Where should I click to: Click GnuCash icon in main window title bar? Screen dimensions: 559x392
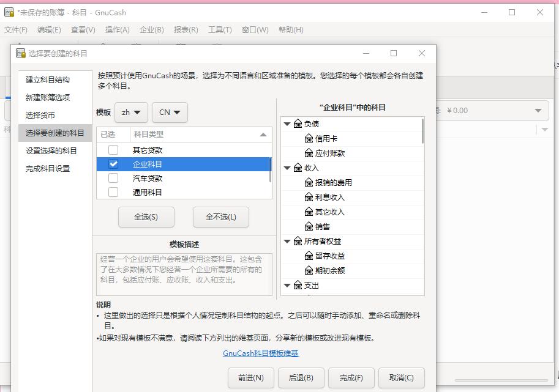click(x=9, y=12)
